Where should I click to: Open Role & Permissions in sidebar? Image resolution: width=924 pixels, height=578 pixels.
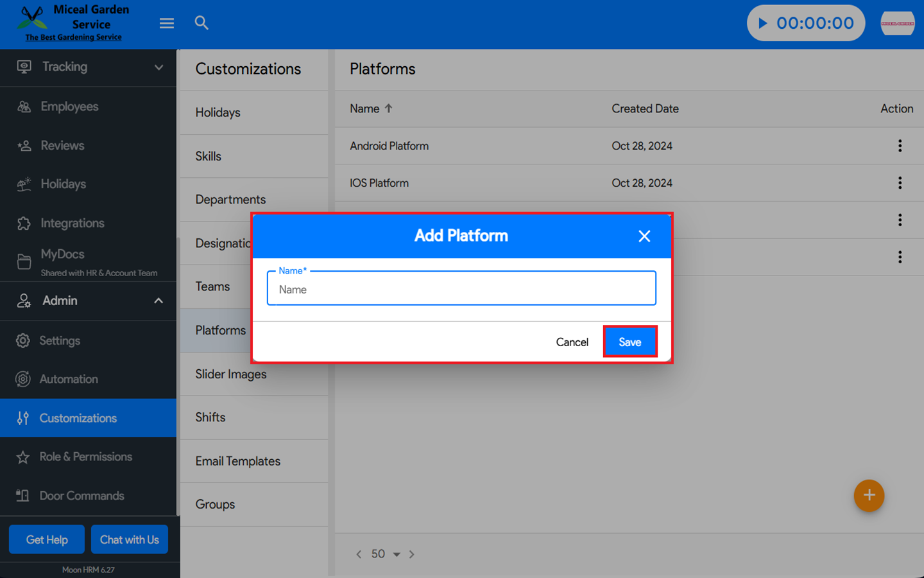[x=85, y=457]
